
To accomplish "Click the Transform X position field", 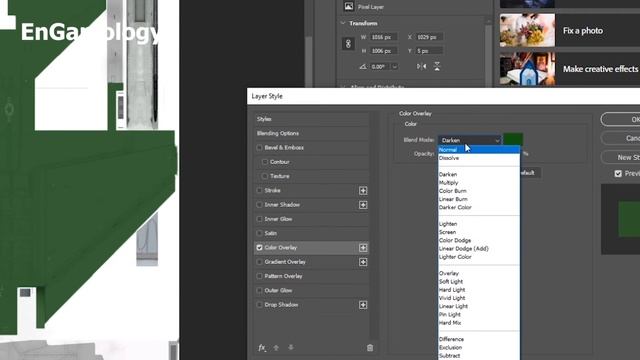I will (x=429, y=37).
